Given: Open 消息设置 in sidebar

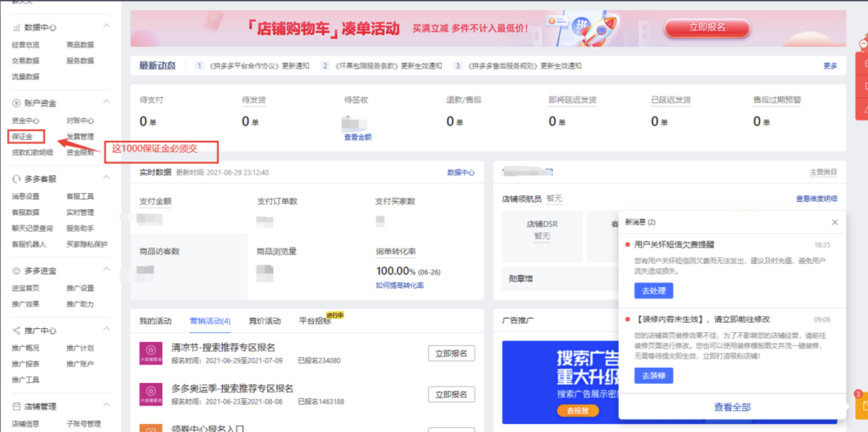Looking at the screenshot, I should click(x=25, y=196).
